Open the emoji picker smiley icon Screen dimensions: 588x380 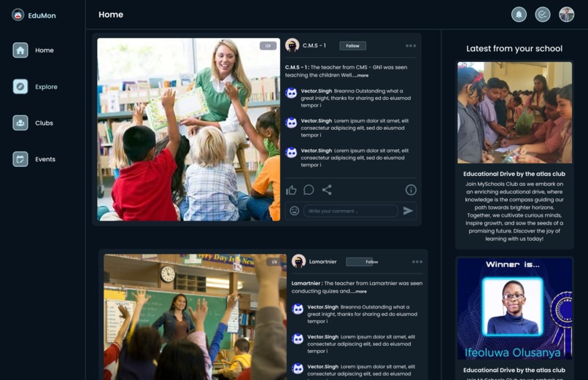point(295,211)
